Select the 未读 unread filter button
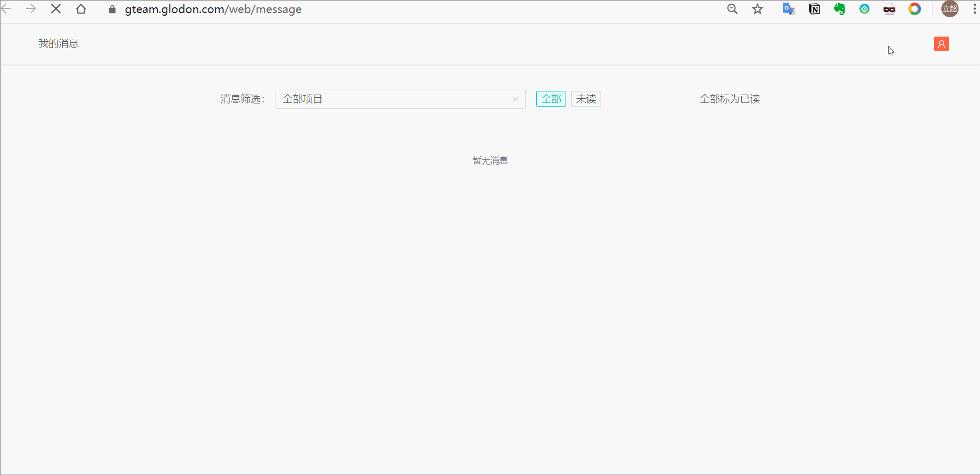This screenshot has height=475, width=980. click(586, 99)
